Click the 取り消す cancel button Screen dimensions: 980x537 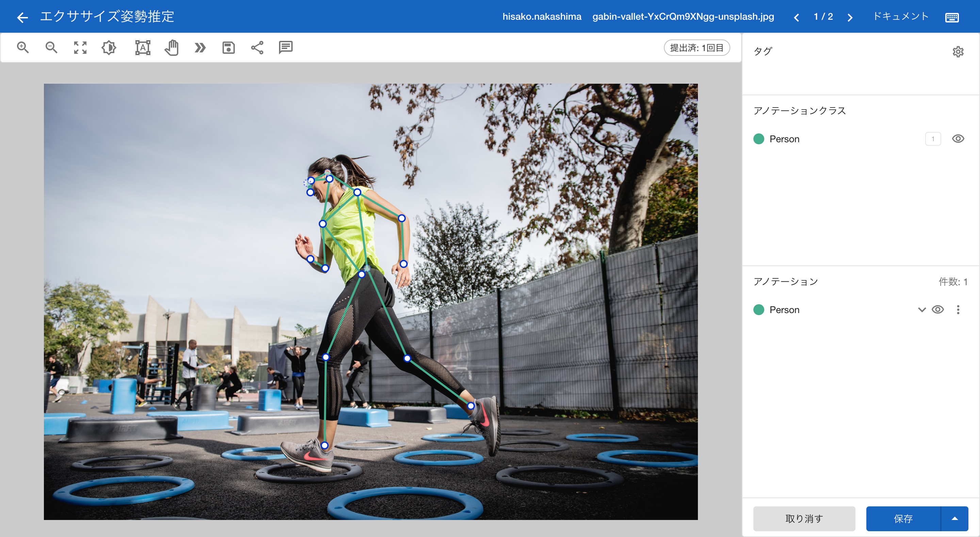pos(804,518)
